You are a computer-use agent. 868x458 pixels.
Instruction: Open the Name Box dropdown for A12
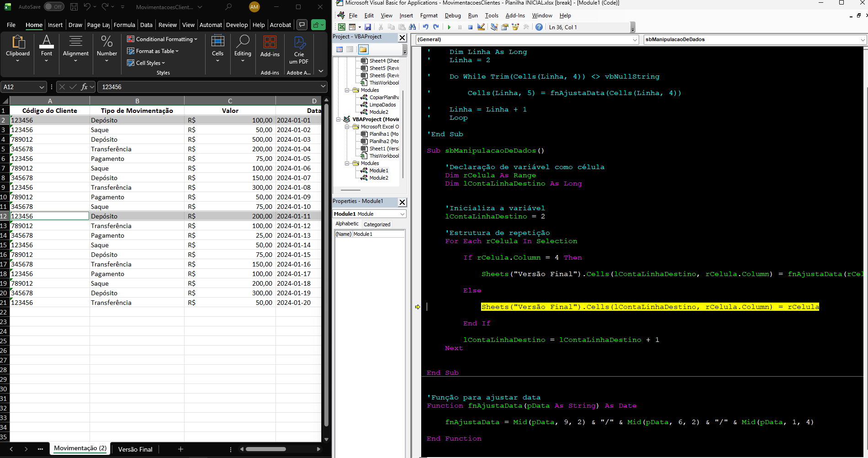click(42, 87)
